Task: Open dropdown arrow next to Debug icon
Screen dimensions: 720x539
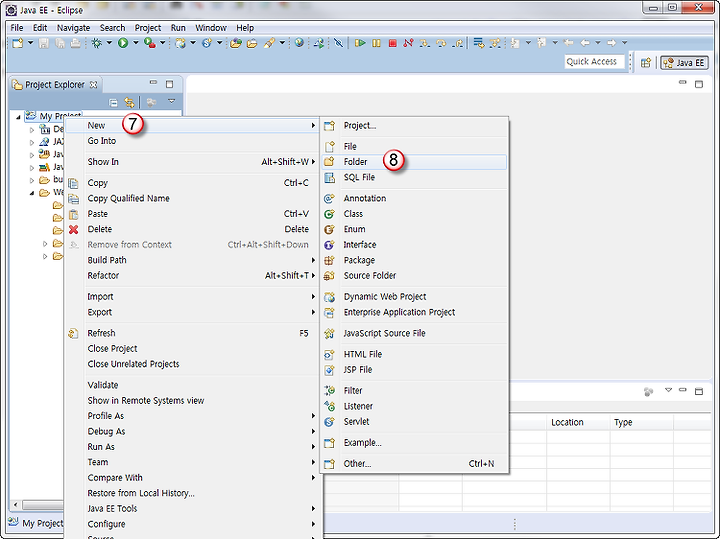Action: coord(109,43)
